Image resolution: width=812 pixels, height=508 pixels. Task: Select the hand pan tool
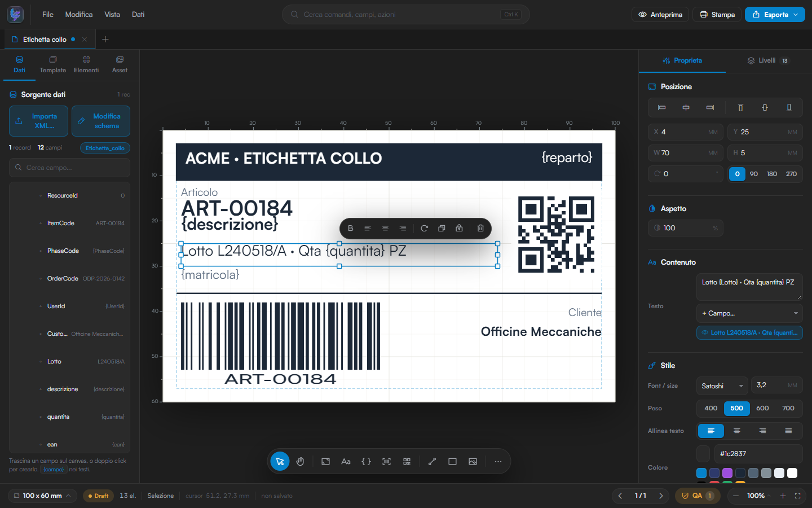tap(300, 462)
